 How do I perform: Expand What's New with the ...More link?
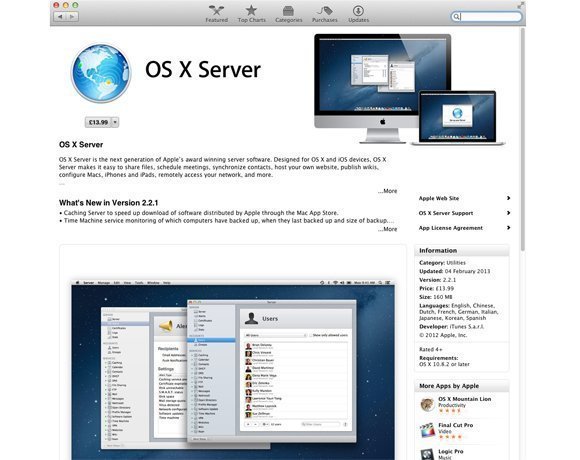[387, 229]
